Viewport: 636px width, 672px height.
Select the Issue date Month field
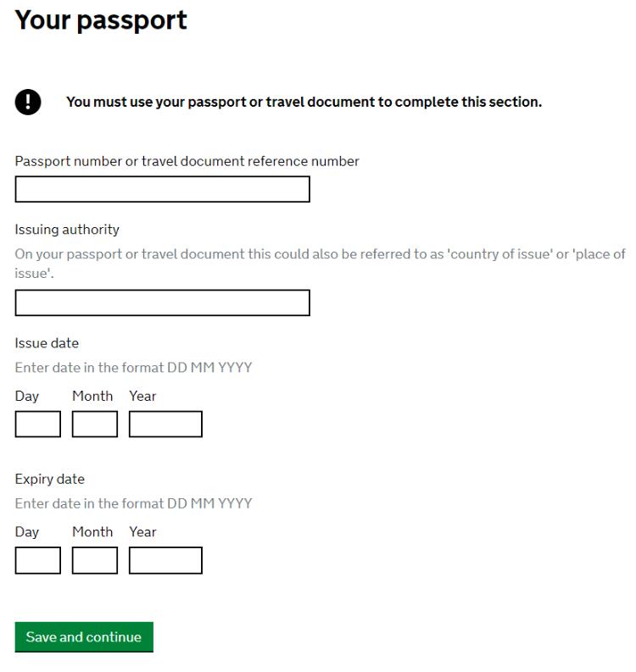[95, 424]
